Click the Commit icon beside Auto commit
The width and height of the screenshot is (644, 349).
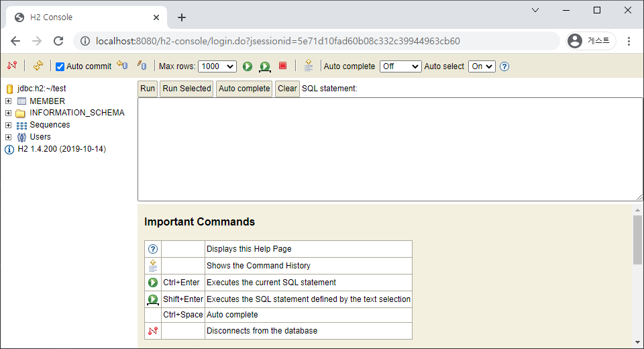point(122,65)
